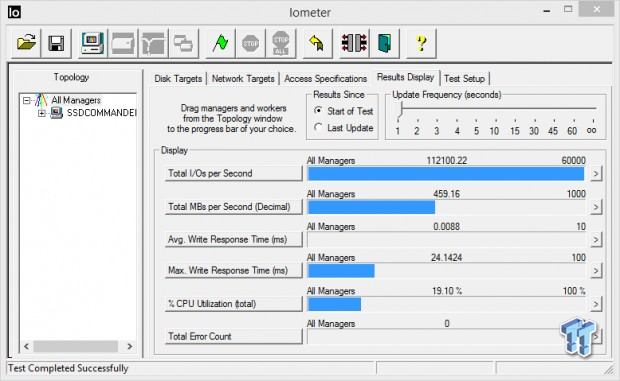The image size is (620, 381).
Task: Go to the Test Setup tab
Action: (x=464, y=79)
